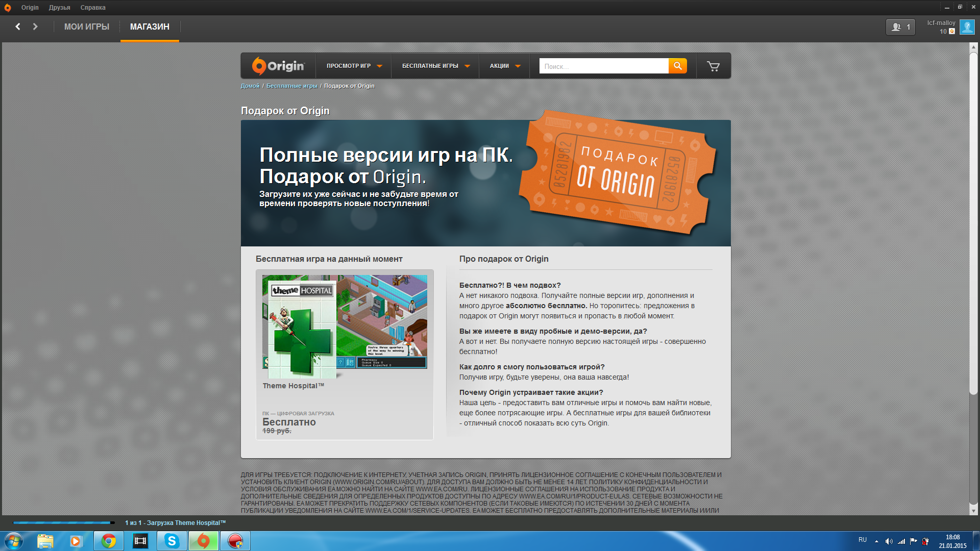Click the volume speaker tray icon
The height and width of the screenshot is (551, 980).
tap(889, 541)
